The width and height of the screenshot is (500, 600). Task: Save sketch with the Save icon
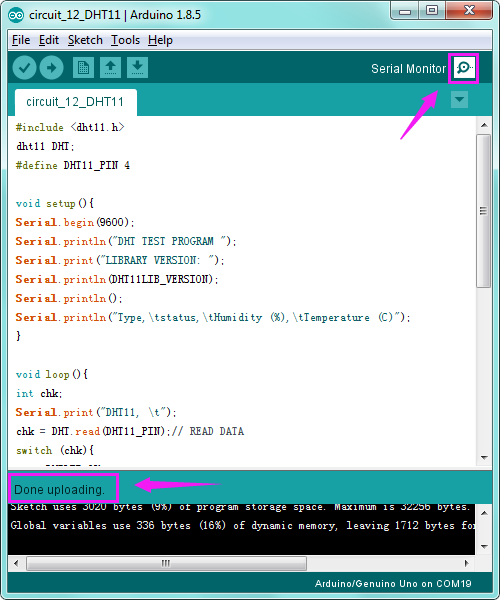138,68
